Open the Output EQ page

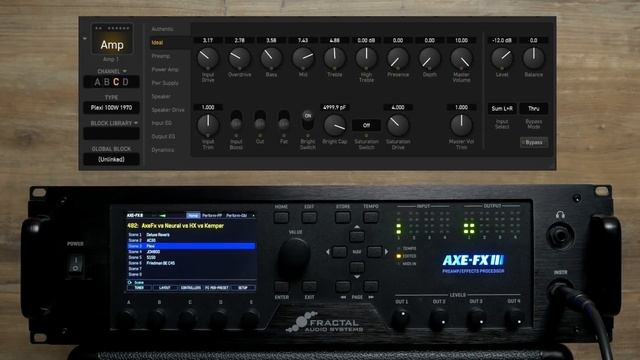(x=163, y=136)
